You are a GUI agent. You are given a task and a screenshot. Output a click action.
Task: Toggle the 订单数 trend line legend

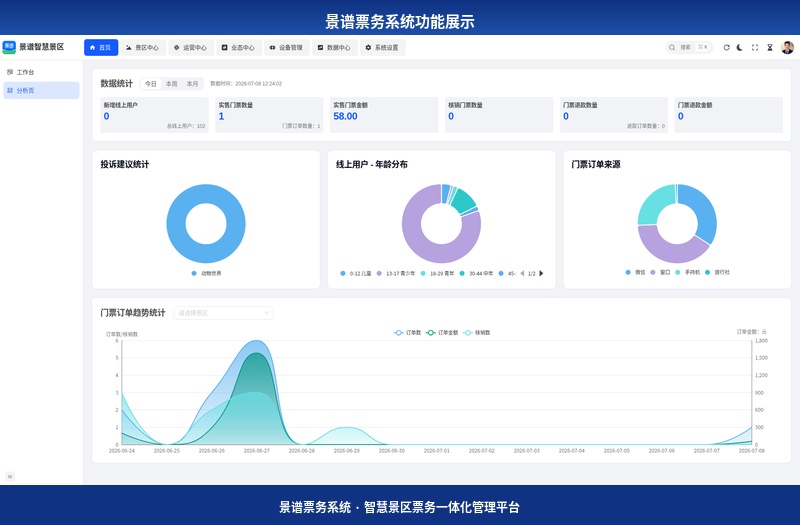point(408,333)
